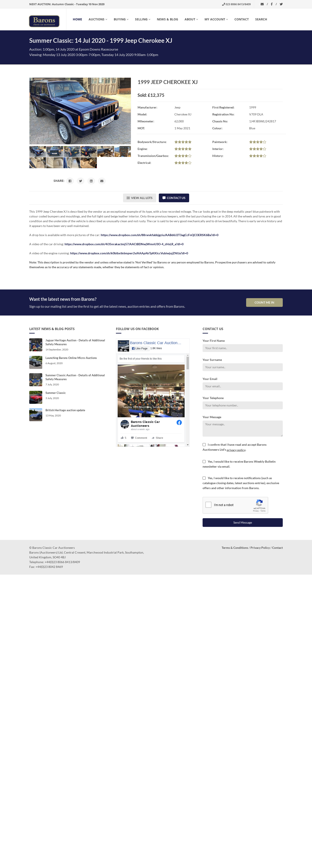Click in the Your Surname field
This screenshot has width=312, height=868.
click(x=242, y=367)
